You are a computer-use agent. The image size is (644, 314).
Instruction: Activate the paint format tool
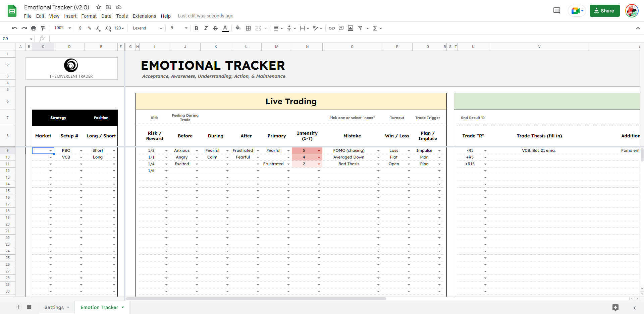pyautogui.click(x=43, y=28)
